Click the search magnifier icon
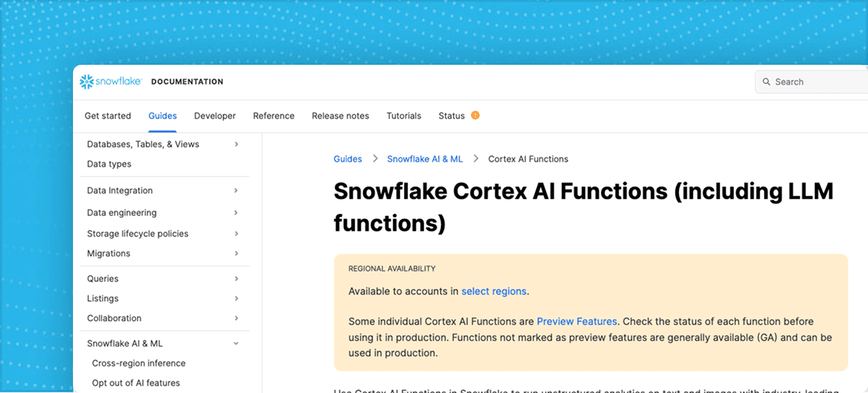 [766, 82]
